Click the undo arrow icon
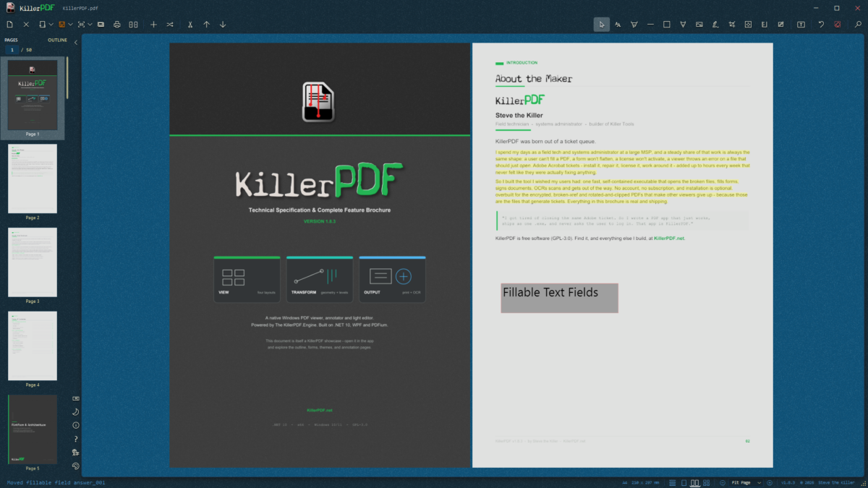 tap(821, 25)
